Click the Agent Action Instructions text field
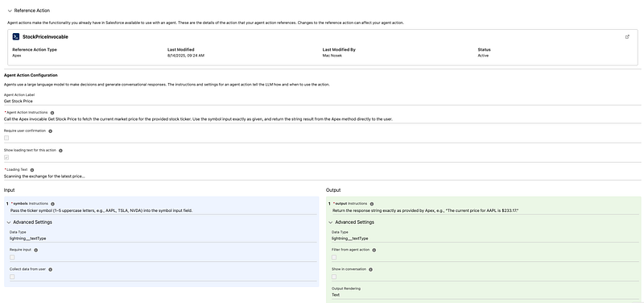The width and height of the screenshot is (644, 303). click(x=323, y=119)
